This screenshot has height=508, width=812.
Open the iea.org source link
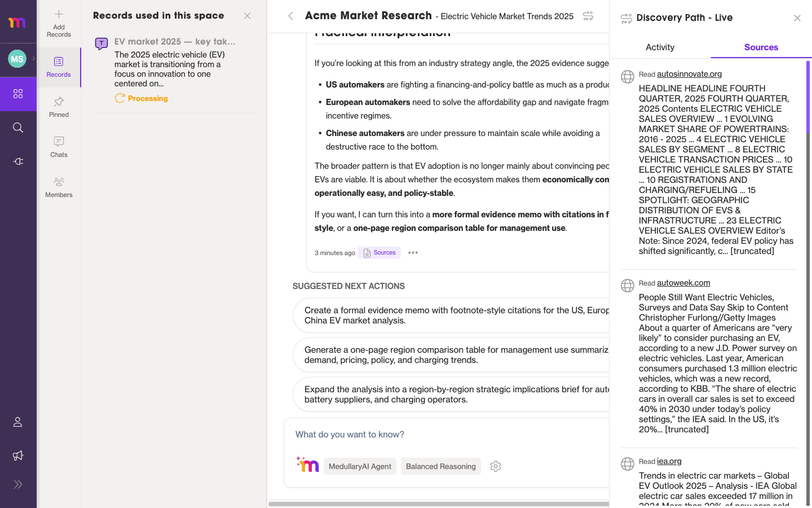tap(669, 461)
